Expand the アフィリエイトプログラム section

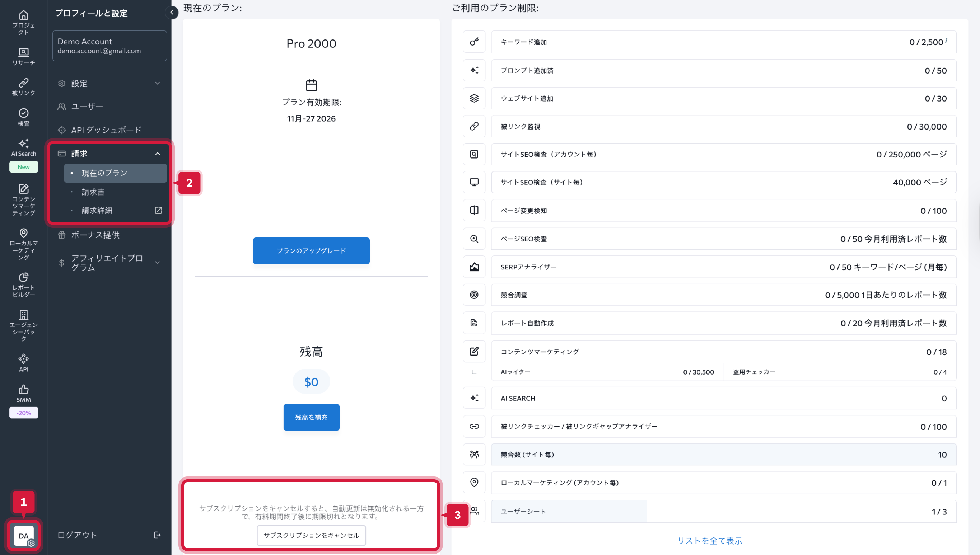coord(157,263)
